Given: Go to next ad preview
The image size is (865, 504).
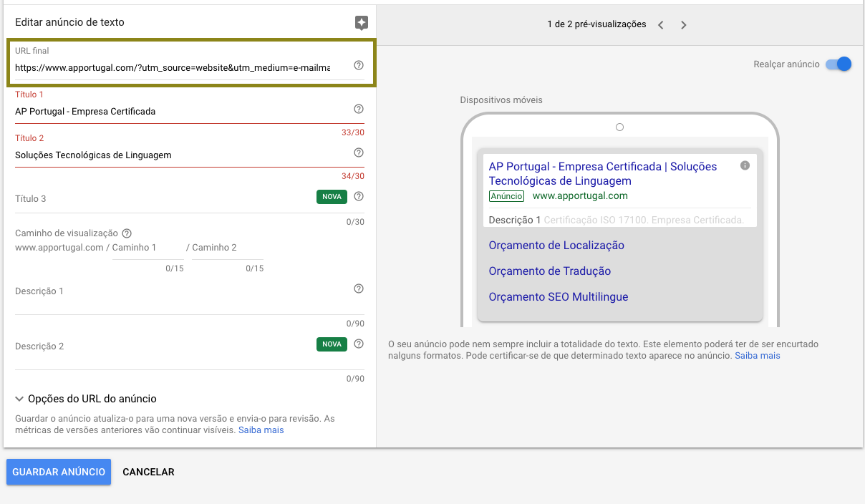Looking at the screenshot, I should (683, 25).
